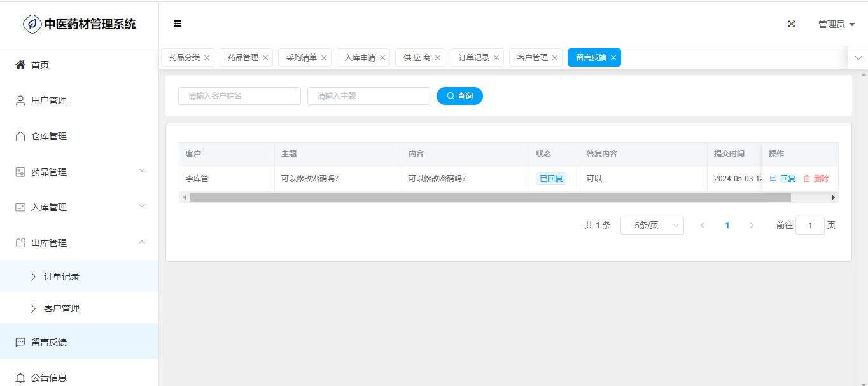Focus the 请输入客户姓名 input field
This screenshot has width=868, height=386.
click(x=239, y=96)
